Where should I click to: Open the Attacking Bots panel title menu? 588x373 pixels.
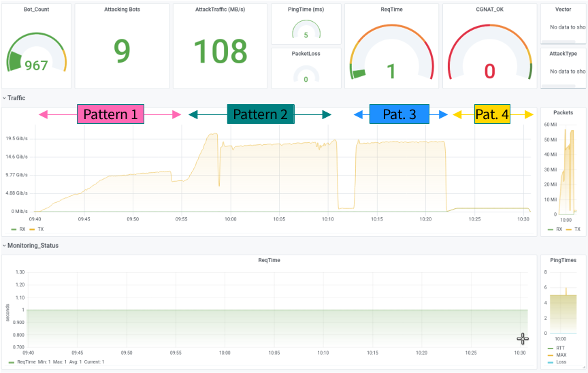[x=122, y=10]
